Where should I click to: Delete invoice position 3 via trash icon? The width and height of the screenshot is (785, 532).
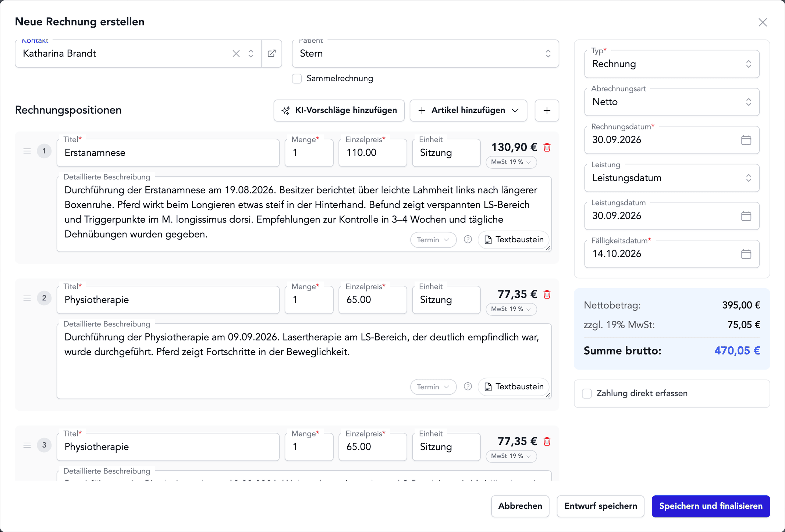pyautogui.click(x=547, y=442)
